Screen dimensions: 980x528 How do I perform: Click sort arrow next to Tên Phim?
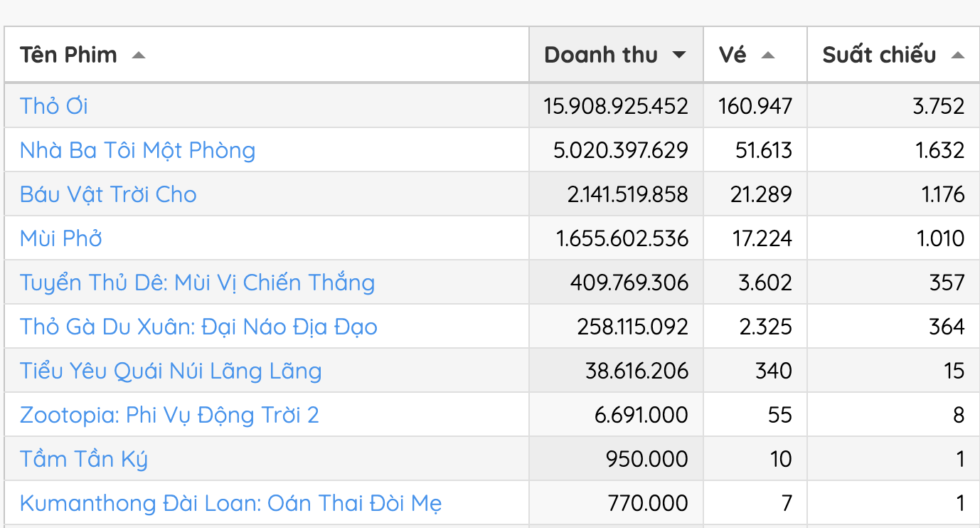click(x=139, y=56)
